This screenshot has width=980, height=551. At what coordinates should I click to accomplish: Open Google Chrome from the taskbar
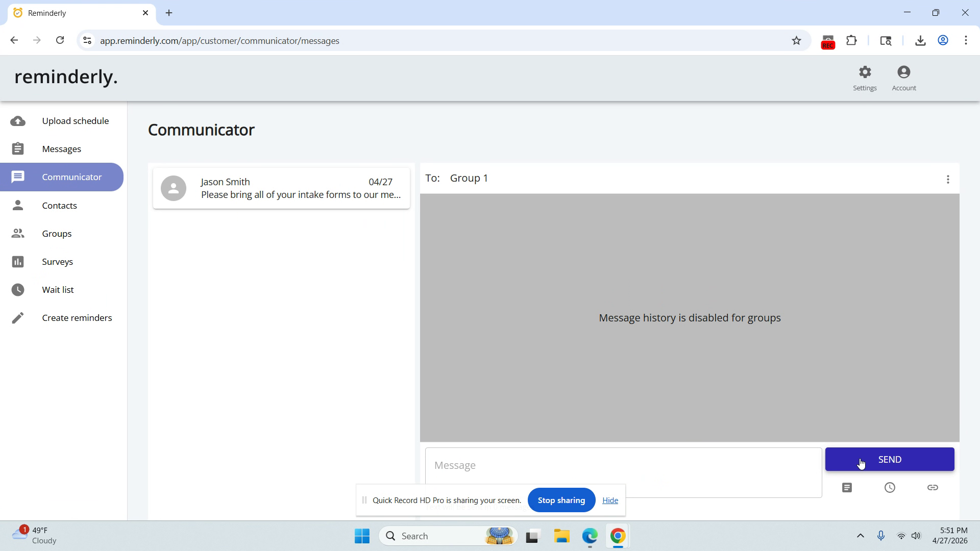point(618,536)
